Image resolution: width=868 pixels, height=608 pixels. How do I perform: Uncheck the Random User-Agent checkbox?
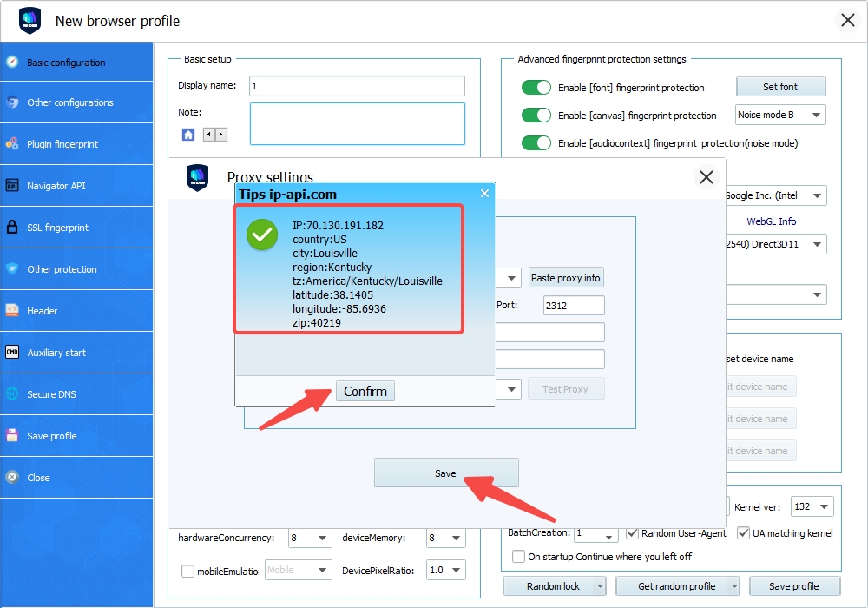pyautogui.click(x=633, y=532)
